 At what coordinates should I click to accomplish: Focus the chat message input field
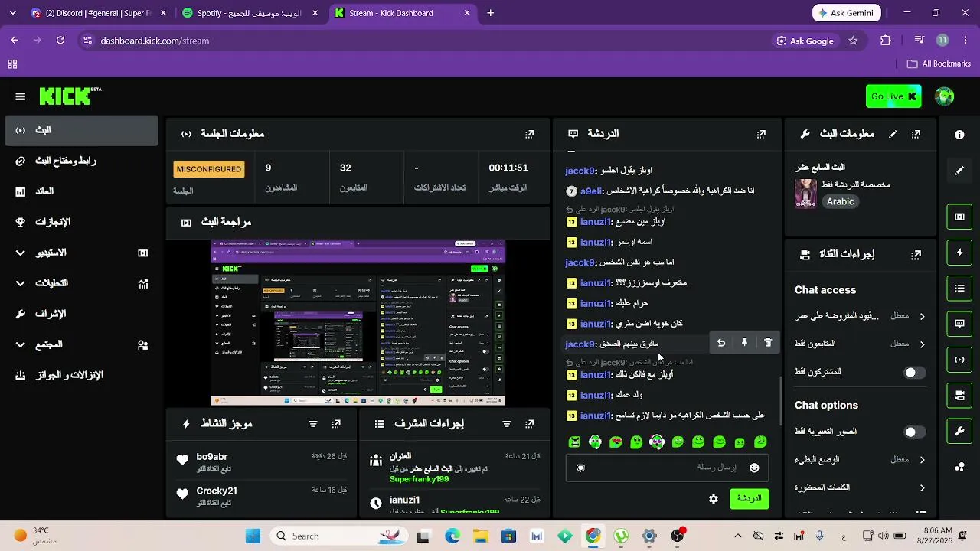(x=667, y=468)
